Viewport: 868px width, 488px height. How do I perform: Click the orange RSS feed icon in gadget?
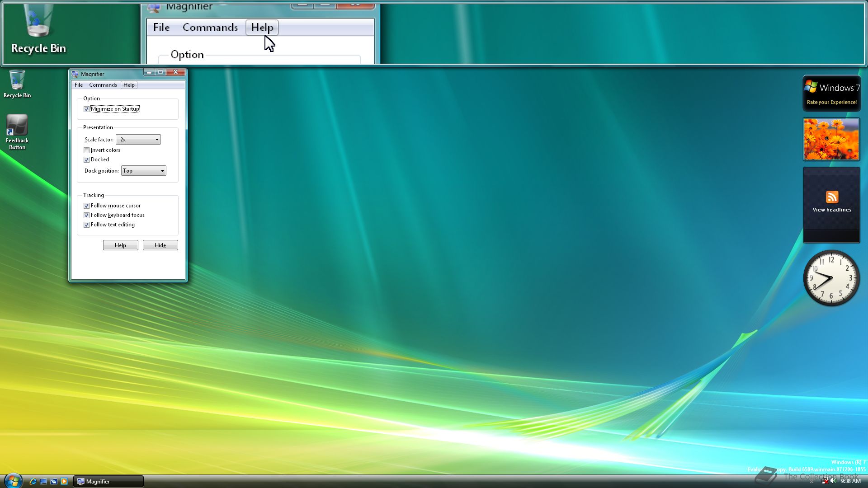832,197
